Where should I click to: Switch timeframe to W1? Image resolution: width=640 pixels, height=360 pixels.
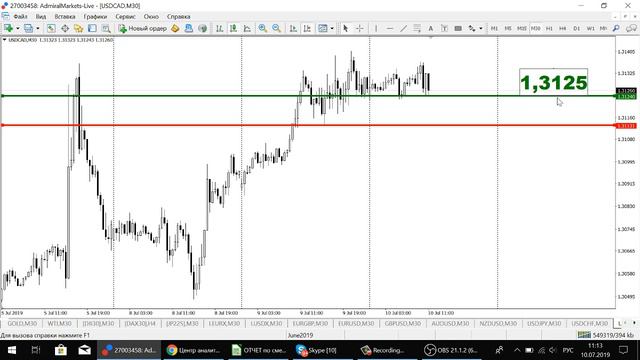(x=591, y=28)
